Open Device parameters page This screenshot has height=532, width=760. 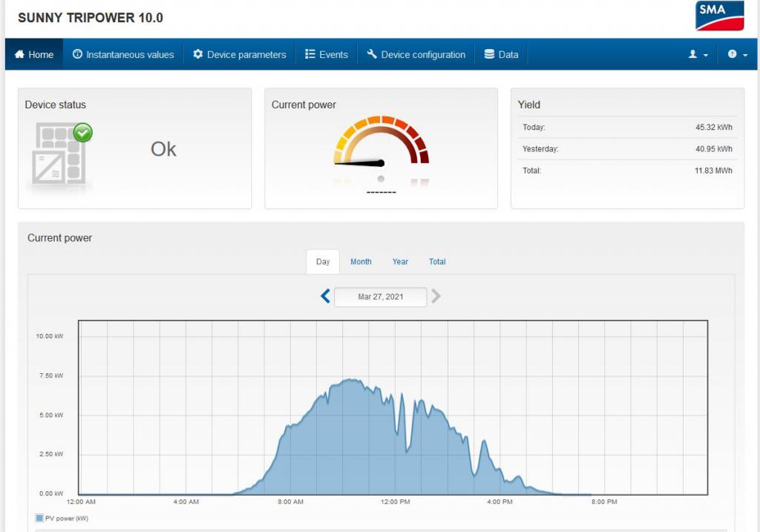240,54
